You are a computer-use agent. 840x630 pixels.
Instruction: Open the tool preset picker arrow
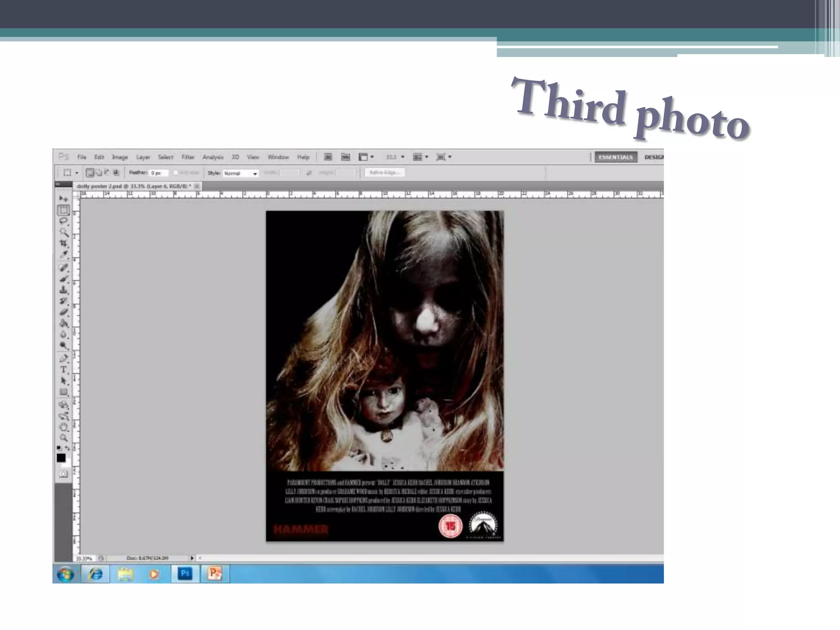tap(77, 173)
